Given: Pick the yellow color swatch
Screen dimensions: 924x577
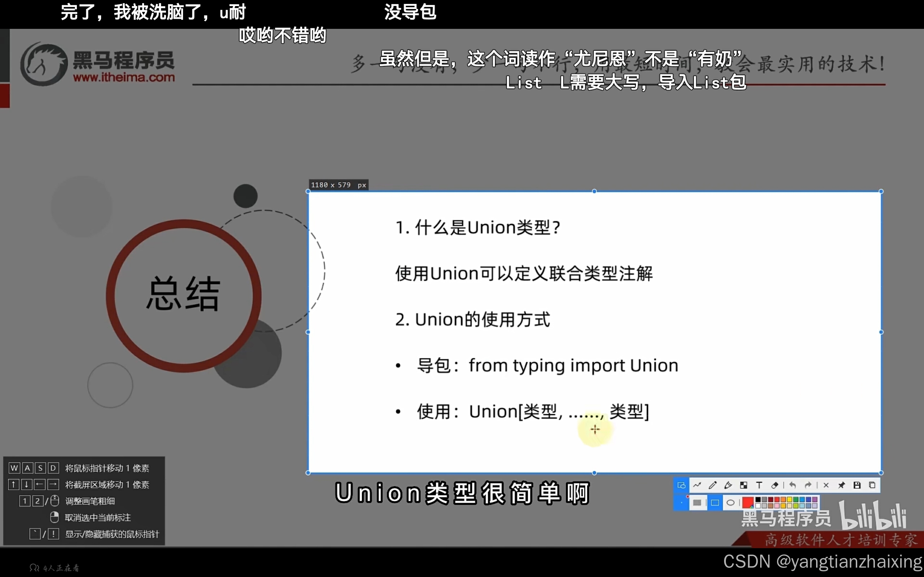Looking at the screenshot, I should 790,499.
